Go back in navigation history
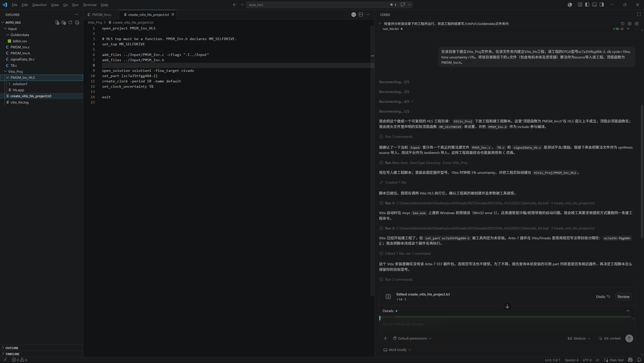Image resolution: width=644 pixels, height=363 pixels. (x=234, y=5)
